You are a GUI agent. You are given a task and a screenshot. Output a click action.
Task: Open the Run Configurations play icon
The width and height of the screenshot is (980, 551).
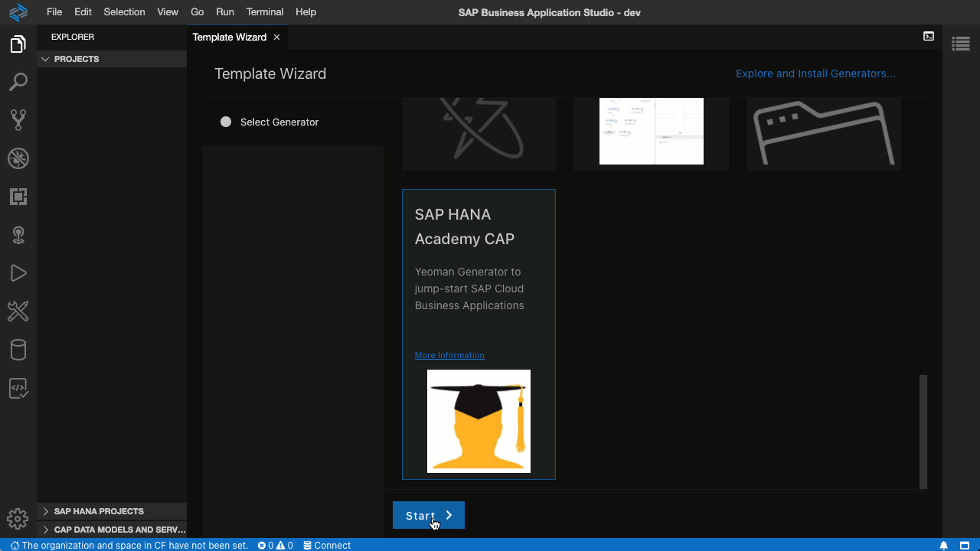click(x=18, y=273)
